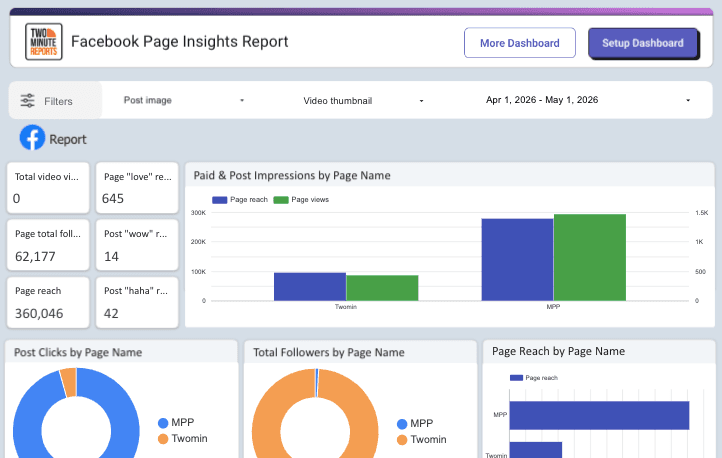Select the Total video views scorecard
Image resolution: width=722 pixels, height=458 pixels.
(48, 188)
